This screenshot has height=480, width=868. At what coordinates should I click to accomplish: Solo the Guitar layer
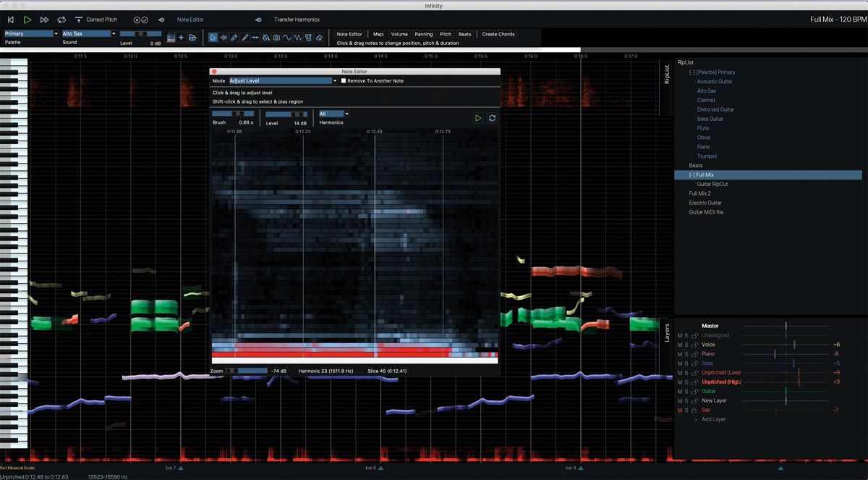pyautogui.click(x=686, y=392)
